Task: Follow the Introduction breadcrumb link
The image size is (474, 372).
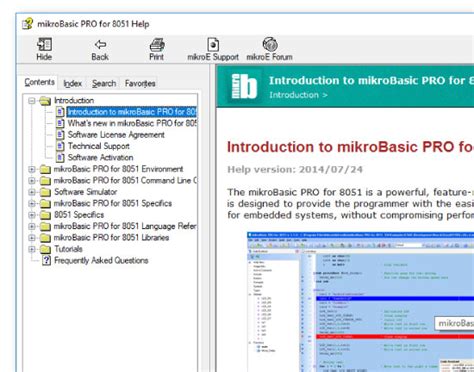Action: click(294, 95)
